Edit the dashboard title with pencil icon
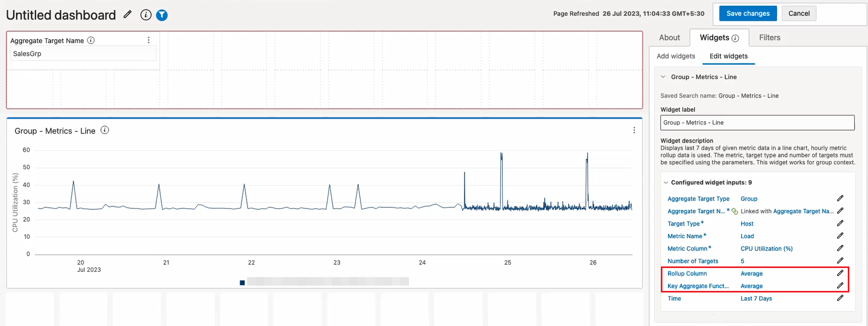This screenshot has width=868, height=326. point(127,14)
